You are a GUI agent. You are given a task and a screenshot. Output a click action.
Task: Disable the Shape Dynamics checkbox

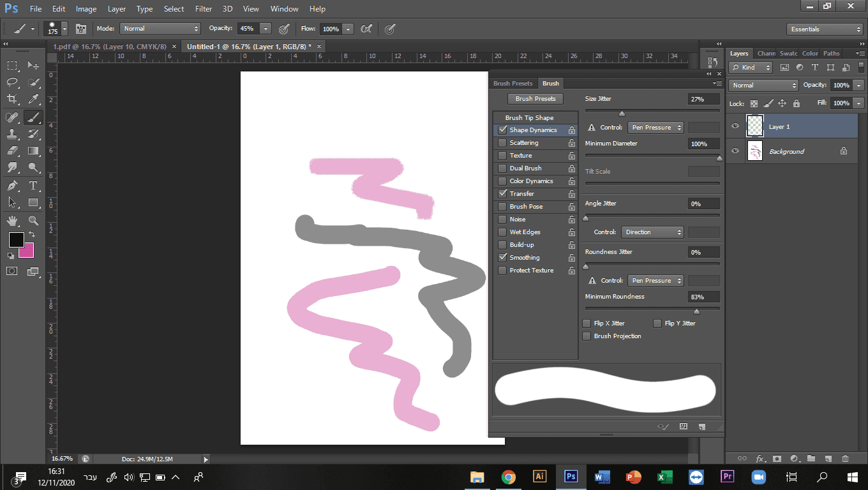coord(502,130)
